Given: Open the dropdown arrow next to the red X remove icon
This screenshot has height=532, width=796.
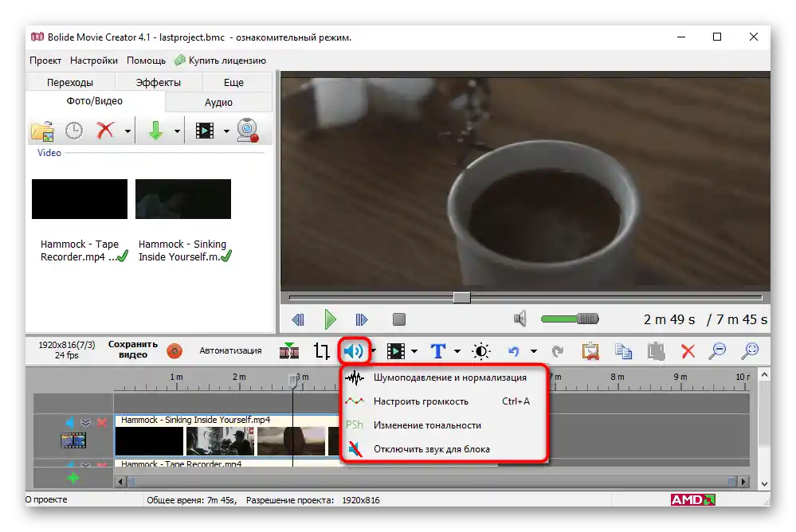Looking at the screenshot, I should pyautogui.click(x=127, y=131).
